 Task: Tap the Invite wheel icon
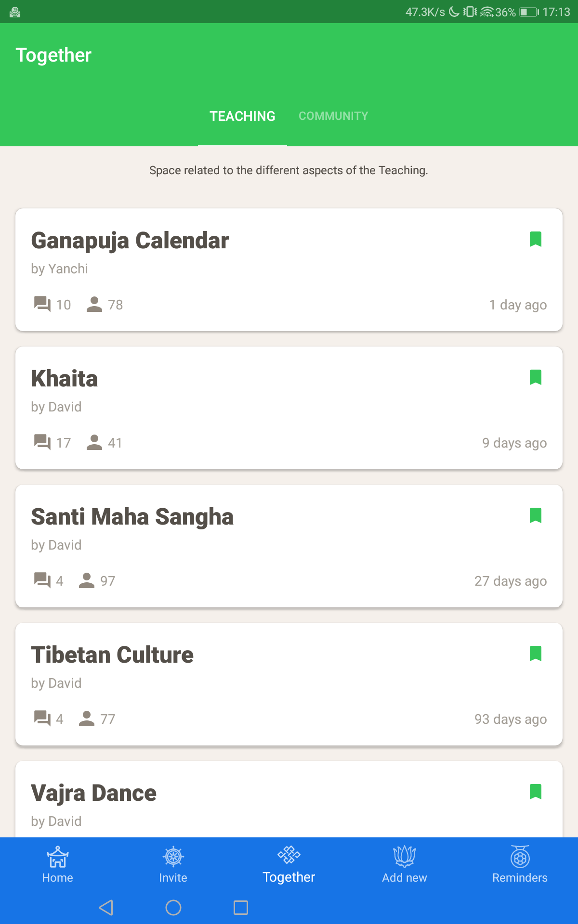pos(173,857)
